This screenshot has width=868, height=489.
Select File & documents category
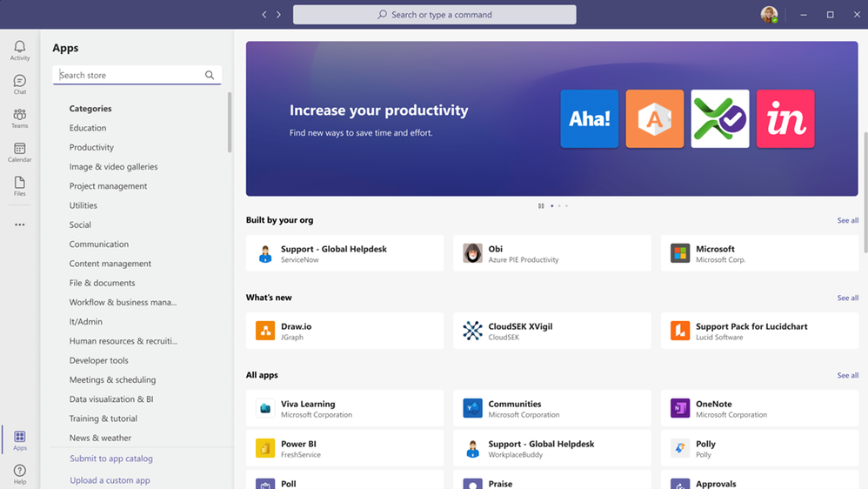(x=102, y=283)
